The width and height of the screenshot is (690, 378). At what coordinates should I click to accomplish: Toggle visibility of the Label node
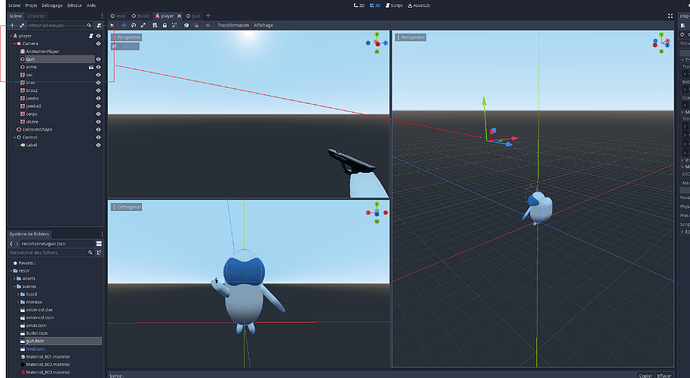click(x=98, y=145)
